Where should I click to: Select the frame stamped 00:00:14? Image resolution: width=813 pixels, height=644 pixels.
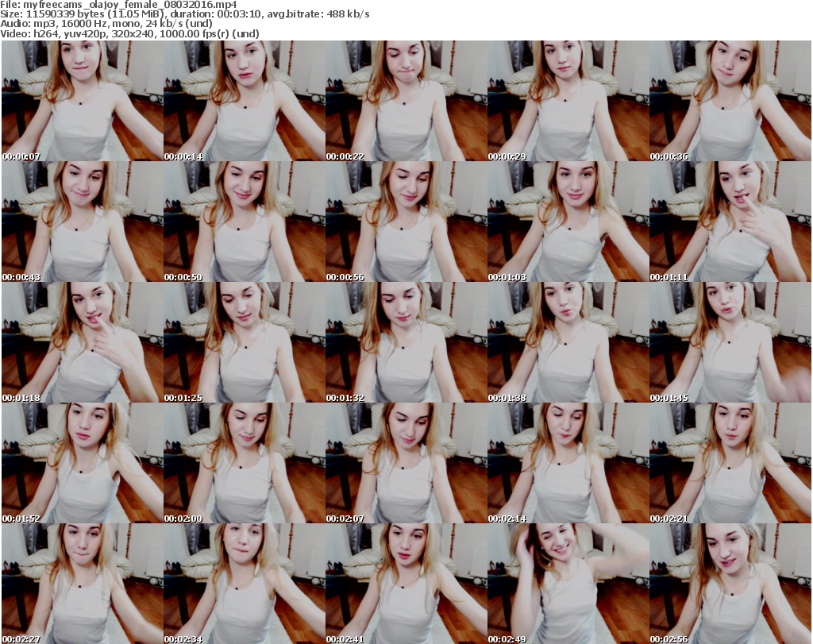click(x=244, y=101)
